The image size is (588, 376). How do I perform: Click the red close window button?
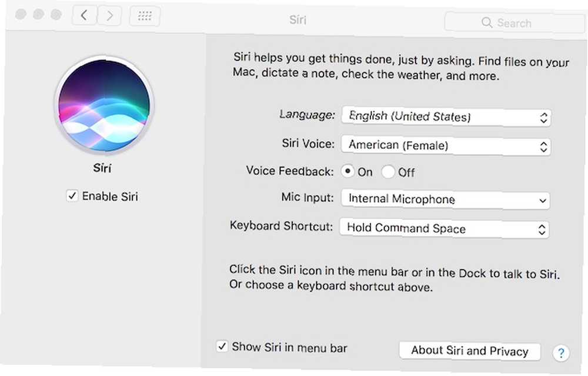click(21, 14)
